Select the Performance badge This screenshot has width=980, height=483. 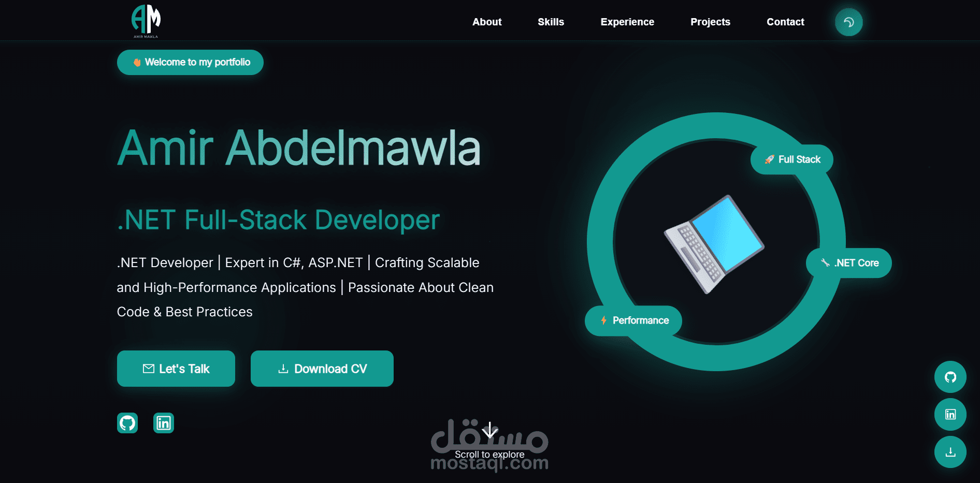tap(633, 320)
